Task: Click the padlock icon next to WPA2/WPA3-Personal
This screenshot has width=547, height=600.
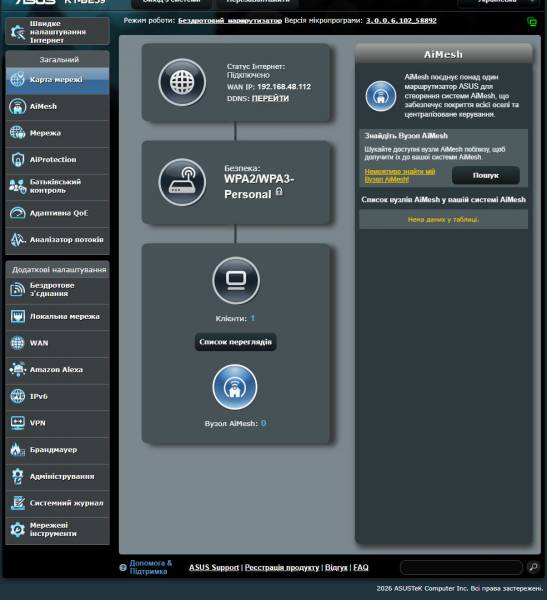Action: [279, 192]
